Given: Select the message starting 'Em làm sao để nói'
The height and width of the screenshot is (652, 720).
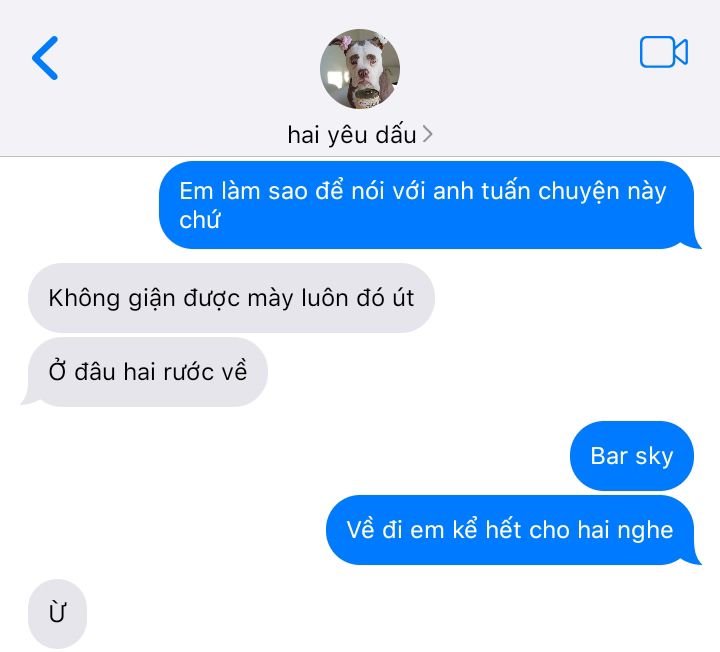Looking at the screenshot, I should tap(427, 205).
